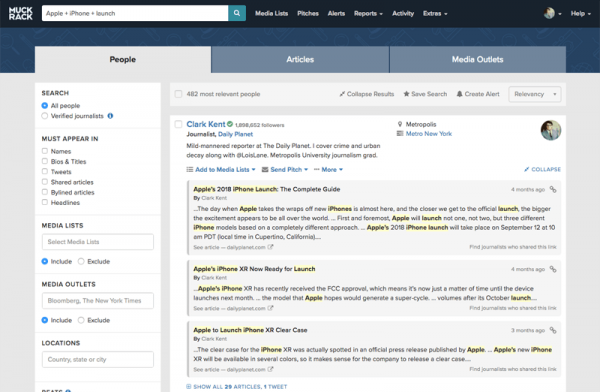The image size is (600, 392).
Task: Open the user avatar menu
Action: 552,13
